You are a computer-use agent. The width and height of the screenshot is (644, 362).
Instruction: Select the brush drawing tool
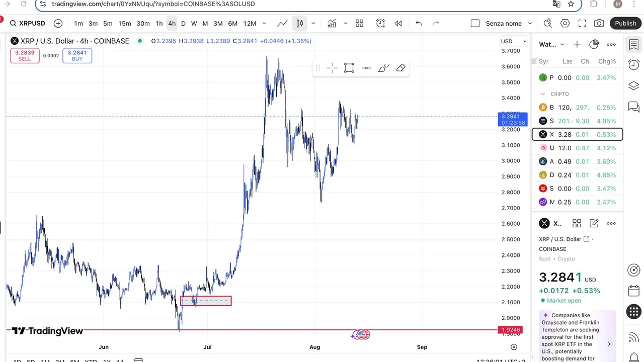(x=383, y=68)
